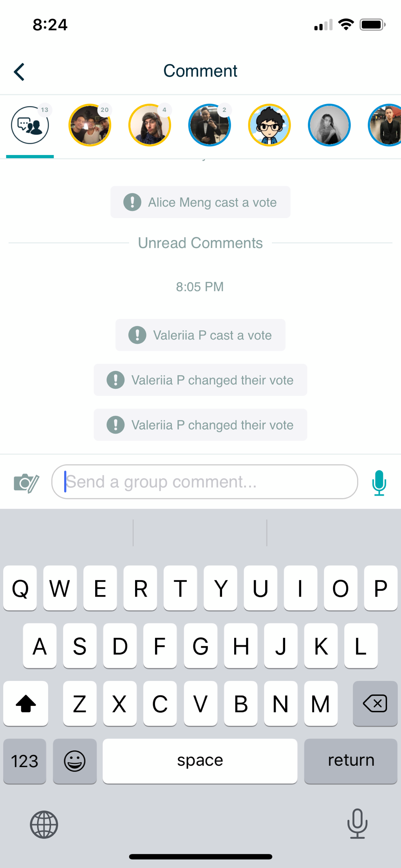Viewport: 401px width, 868px height.
Task: Open the emoji keyboard
Action: tap(75, 761)
